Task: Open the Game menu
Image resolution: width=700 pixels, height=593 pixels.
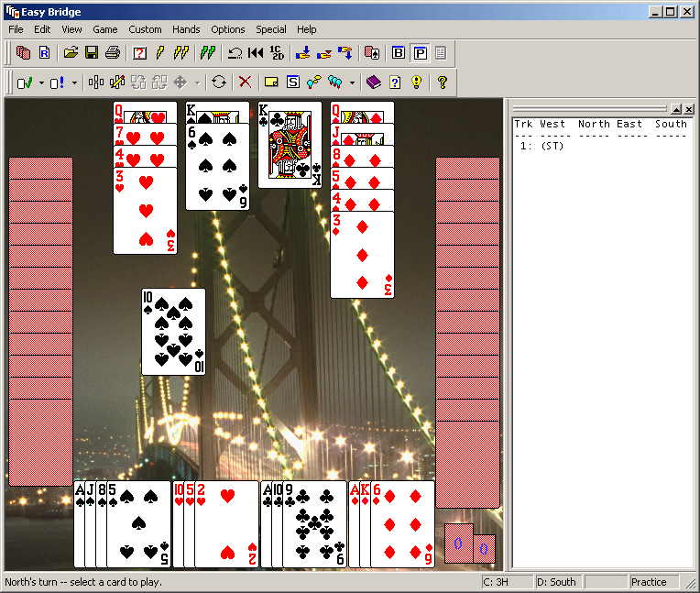Action: pyautogui.click(x=104, y=29)
